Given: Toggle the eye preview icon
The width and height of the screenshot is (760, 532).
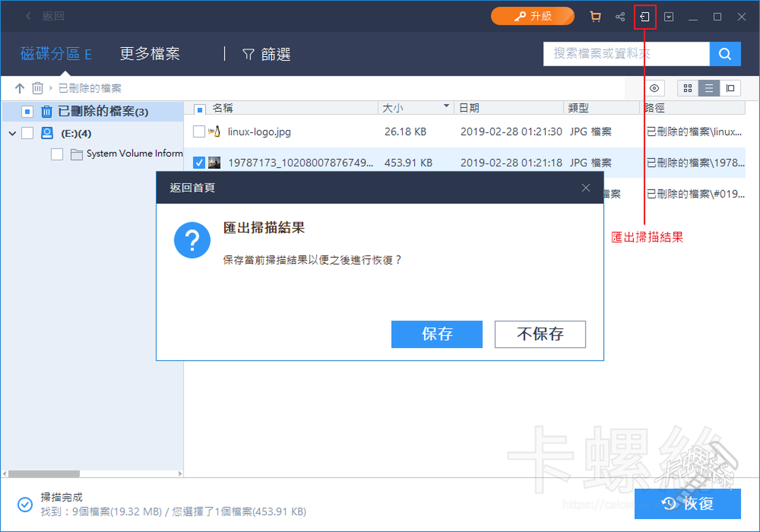Looking at the screenshot, I should [654, 88].
